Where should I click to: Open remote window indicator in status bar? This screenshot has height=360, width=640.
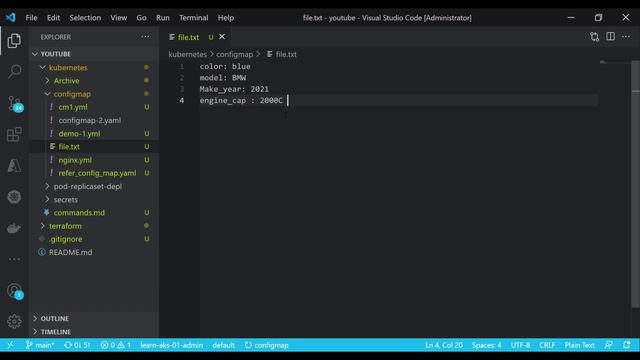11,345
